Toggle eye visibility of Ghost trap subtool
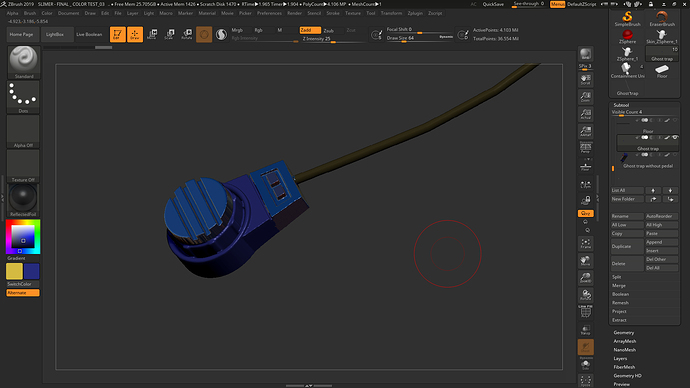The image size is (690, 388). pyautogui.click(x=675, y=138)
